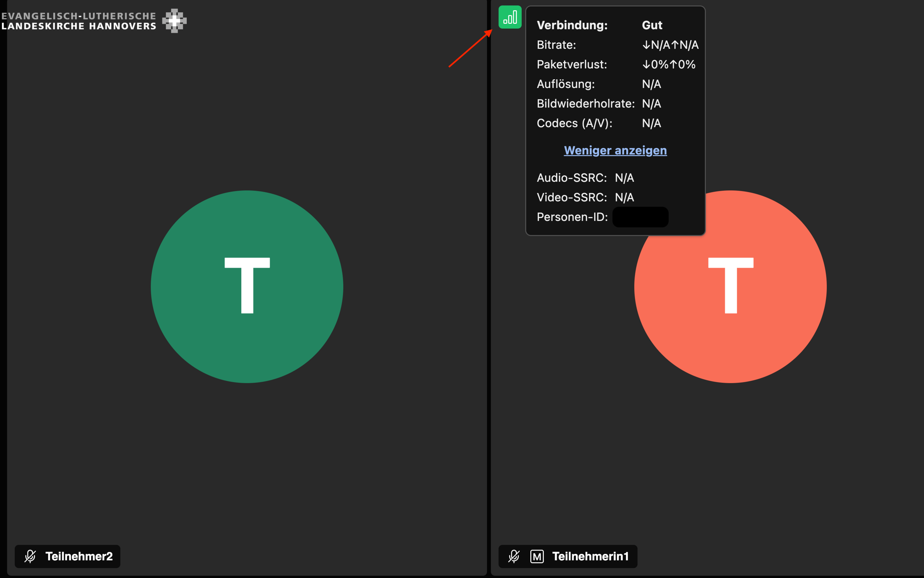Click the Teilnehmer2 name label
Screen dimensions: 924x578
(79, 556)
